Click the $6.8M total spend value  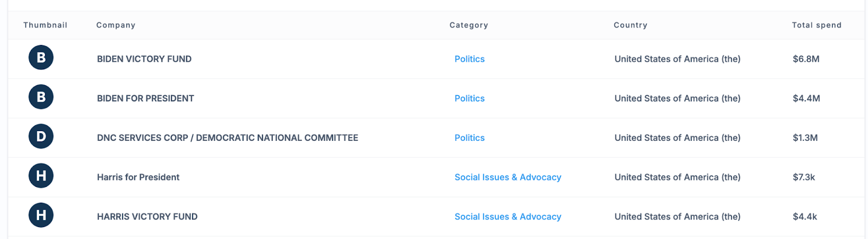click(x=806, y=59)
